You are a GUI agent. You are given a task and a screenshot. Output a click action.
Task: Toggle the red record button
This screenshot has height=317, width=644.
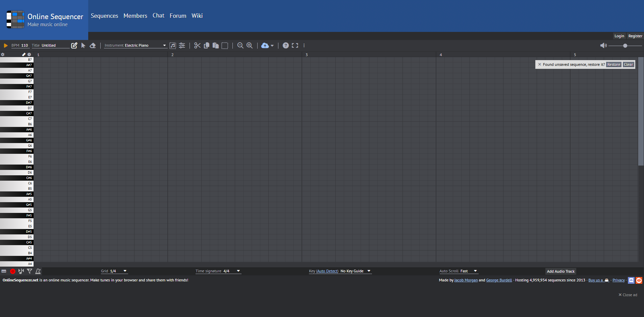pyautogui.click(x=13, y=271)
